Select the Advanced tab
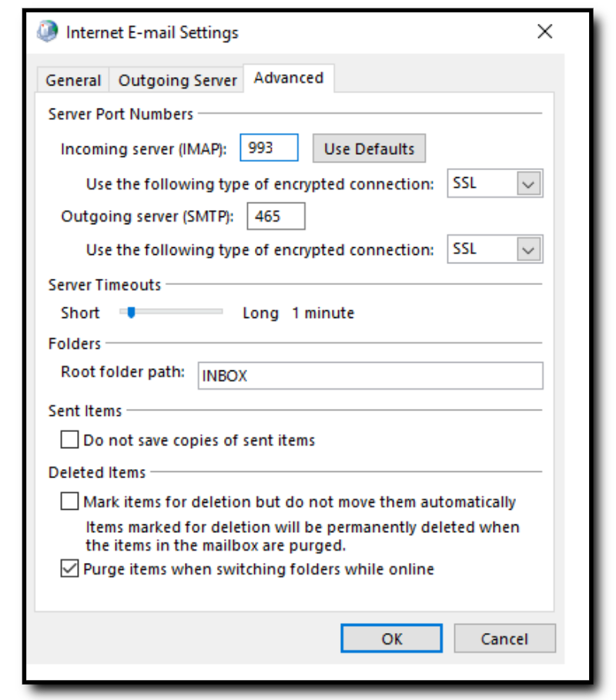The height and width of the screenshot is (700, 616). click(288, 78)
